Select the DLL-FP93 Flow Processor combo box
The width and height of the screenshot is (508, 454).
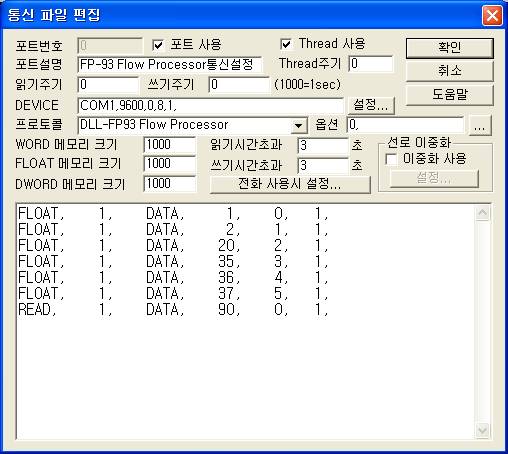click(x=192, y=125)
